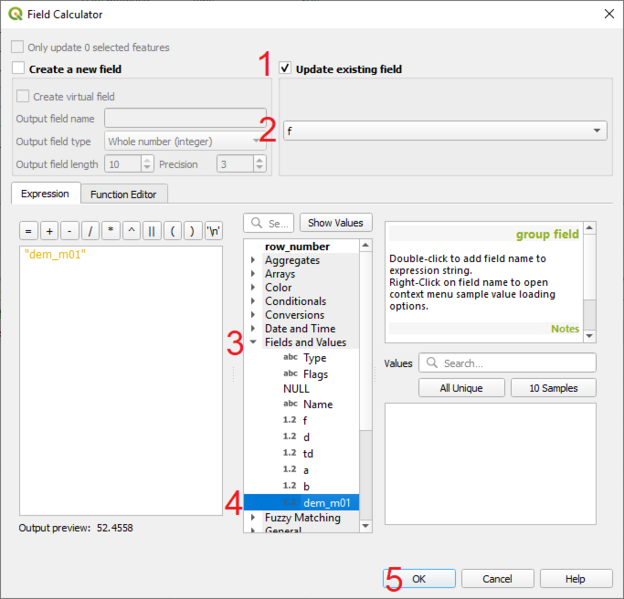624x599 pixels.
Task: Insert an opening parenthesis
Action: 173,231
